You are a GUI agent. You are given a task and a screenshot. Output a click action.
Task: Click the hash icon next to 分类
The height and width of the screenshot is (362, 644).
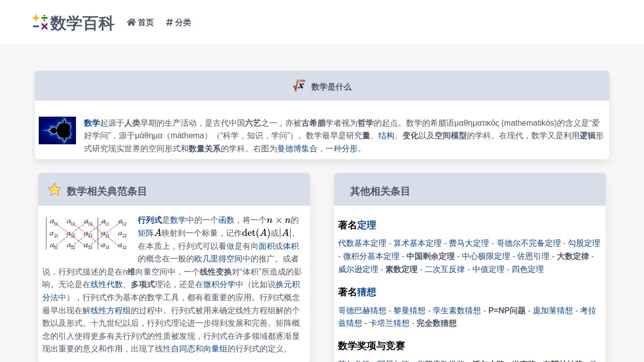pyautogui.click(x=170, y=22)
